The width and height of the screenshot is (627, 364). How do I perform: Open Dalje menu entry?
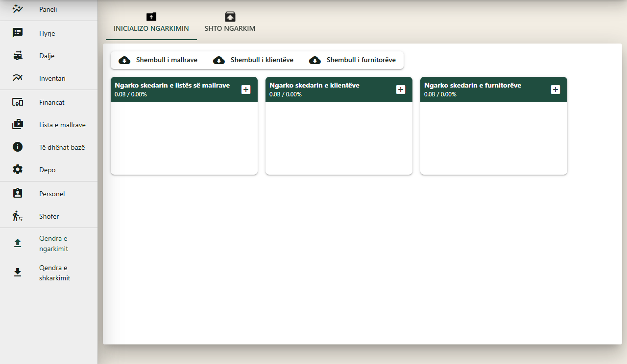(49, 55)
